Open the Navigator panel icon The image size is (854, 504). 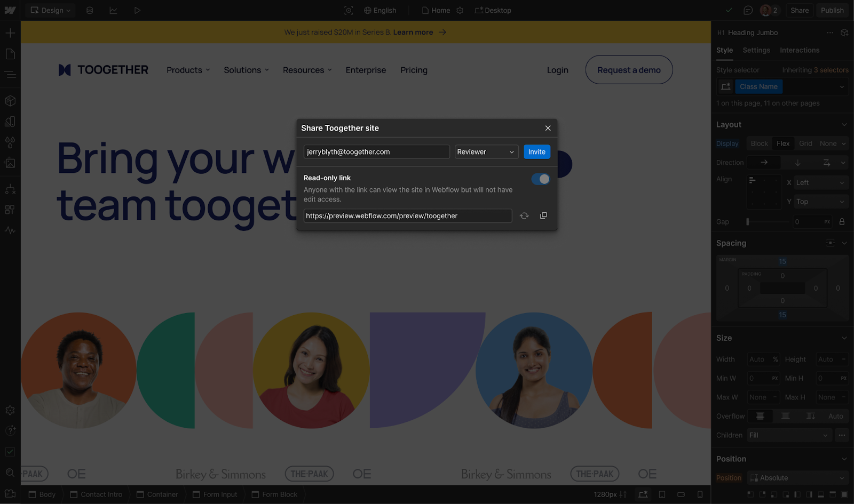(10, 75)
